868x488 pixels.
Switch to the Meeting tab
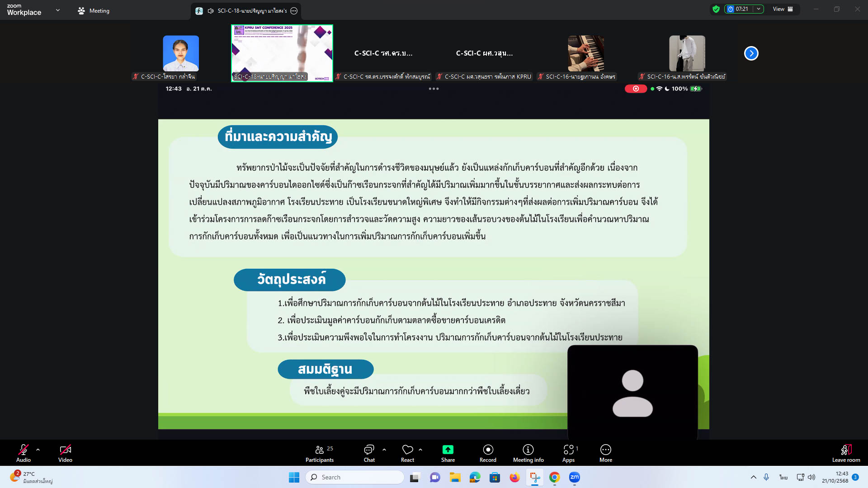pyautogui.click(x=93, y=10)
